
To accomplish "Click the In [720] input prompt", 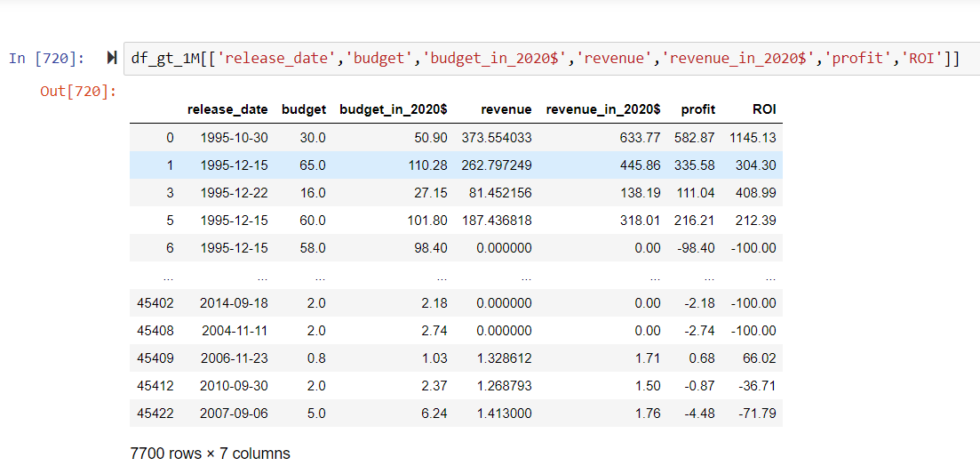I will [x=47, y=59].
